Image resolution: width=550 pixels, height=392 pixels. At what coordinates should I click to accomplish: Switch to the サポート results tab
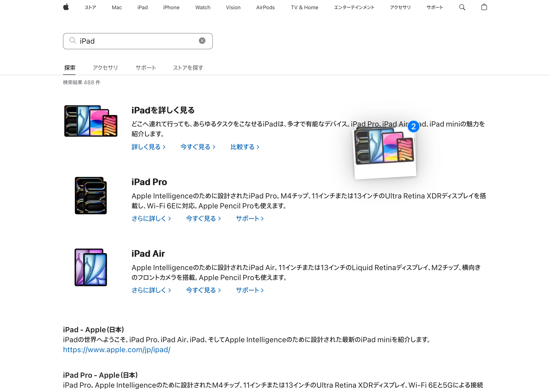[145, 68]
